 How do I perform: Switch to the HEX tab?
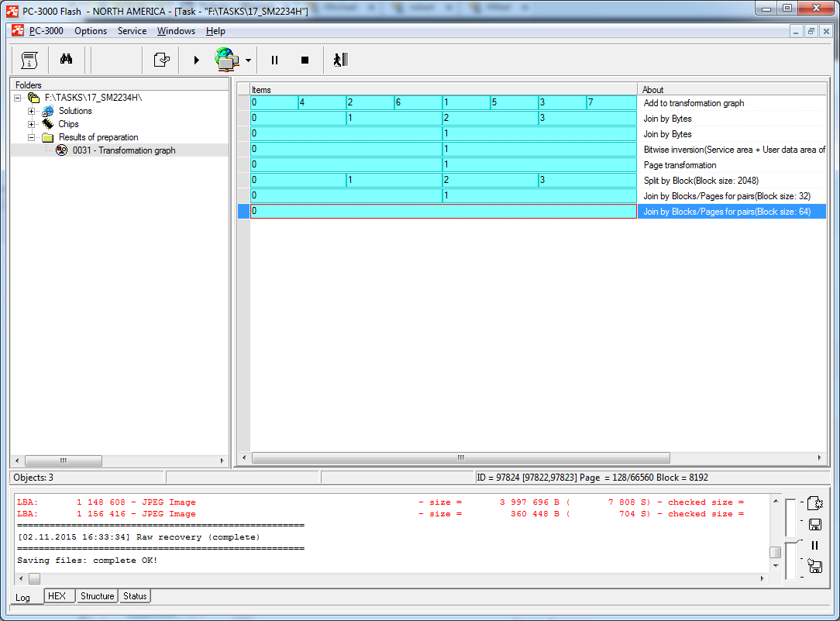coord(57,596)
